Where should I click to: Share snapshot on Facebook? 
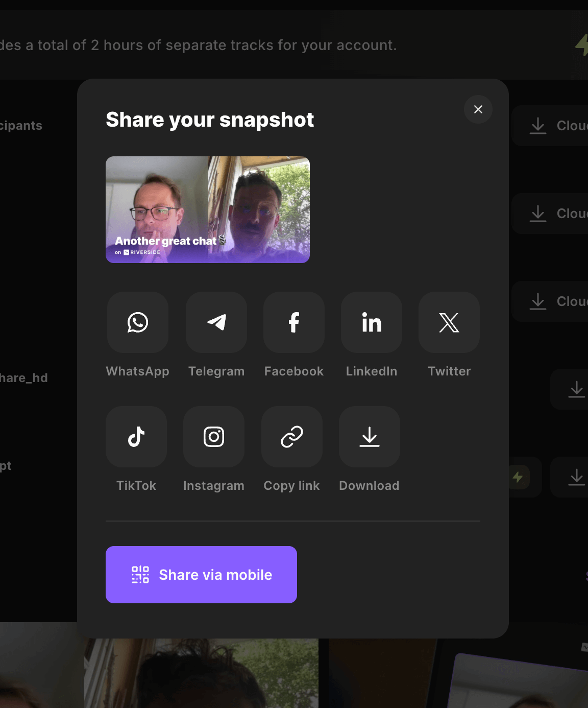pos(294,323)
